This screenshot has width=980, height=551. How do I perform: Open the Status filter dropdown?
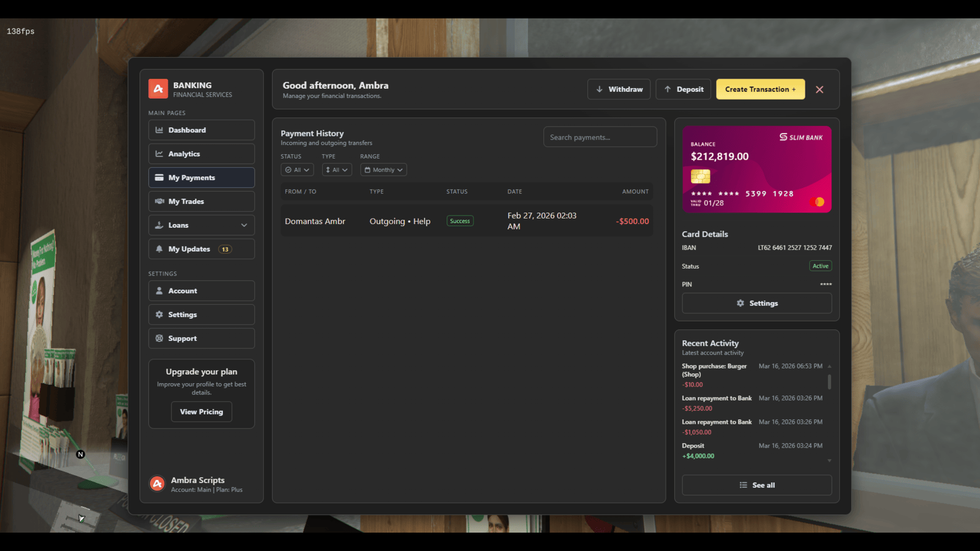pos(297,170)
